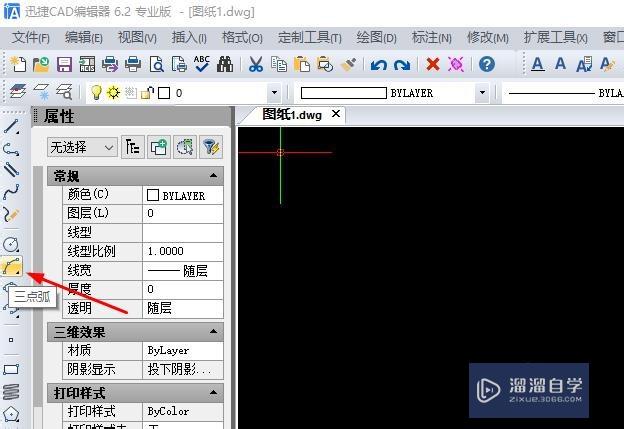Click the Undo arrow
624x429 pixels.
[378, 64]
